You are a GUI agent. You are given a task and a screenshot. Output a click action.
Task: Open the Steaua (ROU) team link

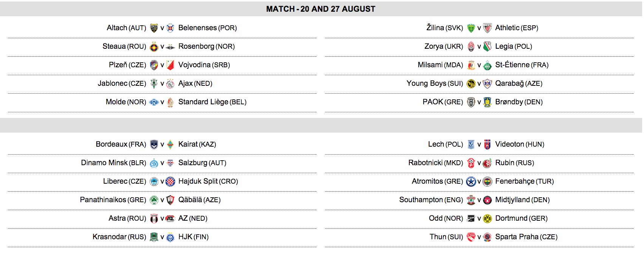[124, 46]
